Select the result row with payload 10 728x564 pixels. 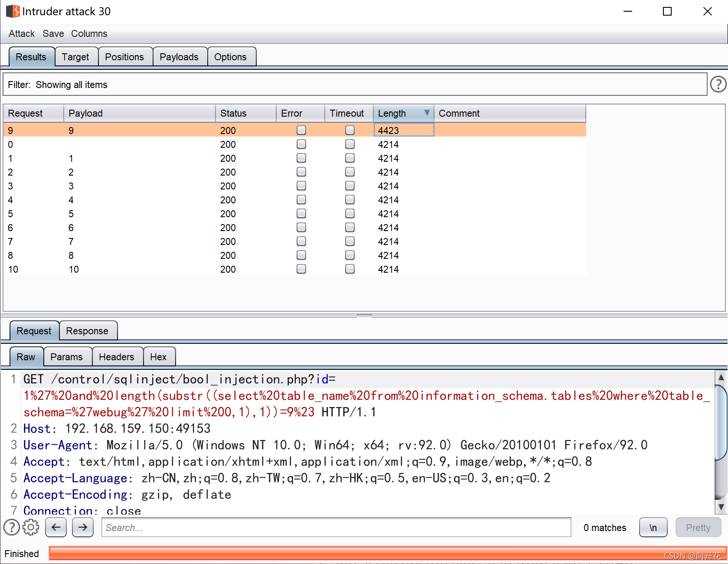pyautogui.click(x=294, y=269)
